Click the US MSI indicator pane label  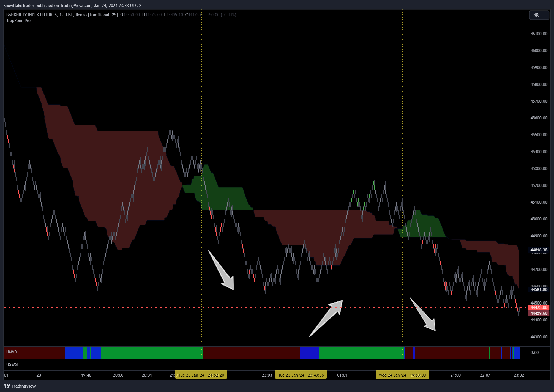12,364
